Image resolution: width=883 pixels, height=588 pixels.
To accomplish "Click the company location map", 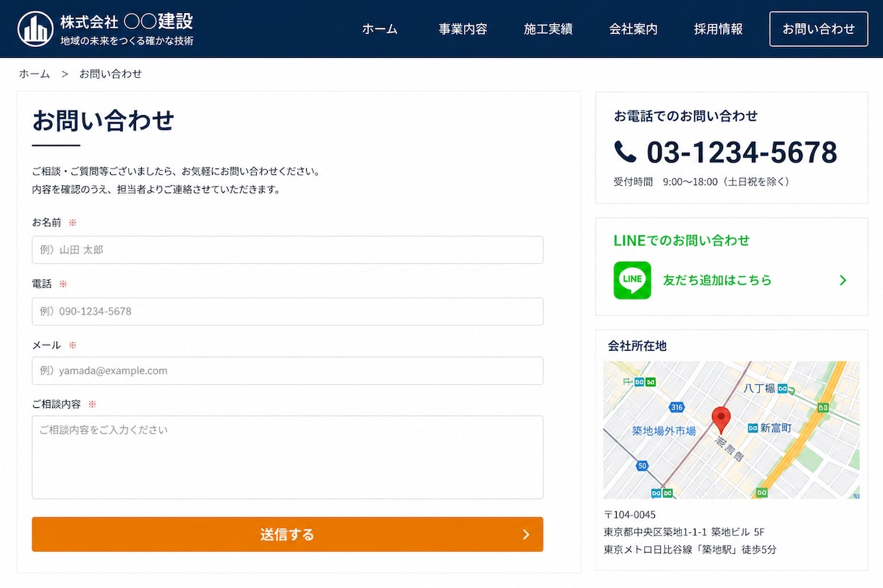I will [731, 430].
